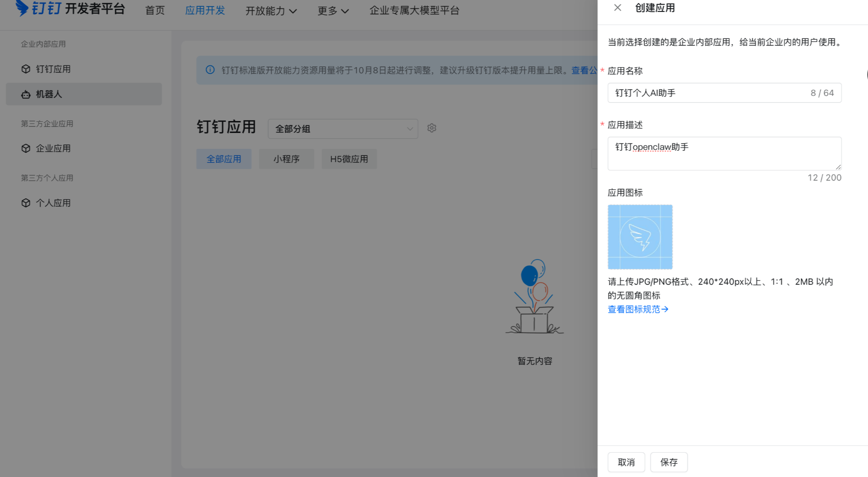Click the 保存 button
Screen dimensions: 868x477
pyautogui.click(x=668, y=462)
